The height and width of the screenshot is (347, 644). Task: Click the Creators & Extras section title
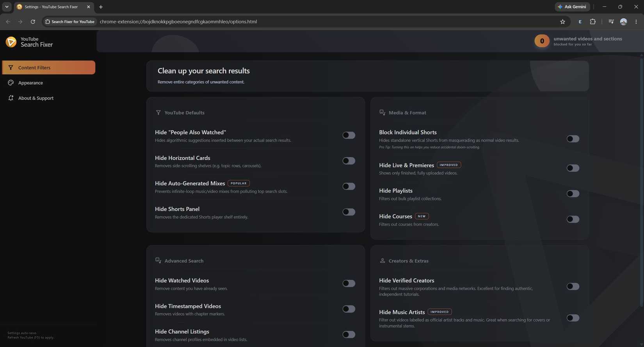coord(409,261)
